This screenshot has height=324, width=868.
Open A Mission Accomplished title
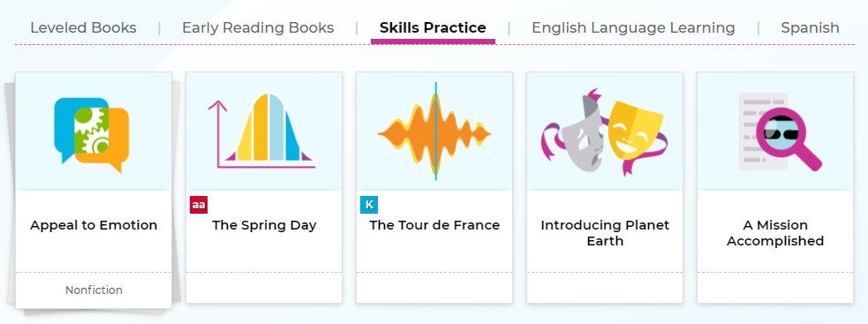775,232
